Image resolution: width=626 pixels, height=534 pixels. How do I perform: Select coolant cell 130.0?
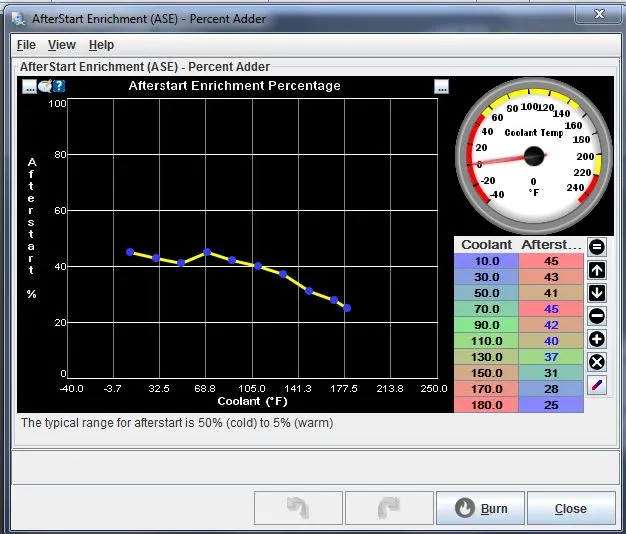tap(486, 357)
